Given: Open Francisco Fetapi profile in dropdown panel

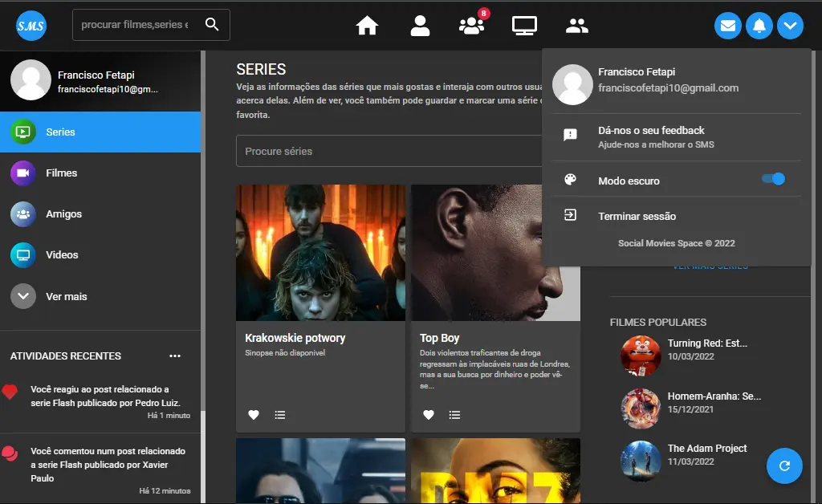Looking at the screenshot, I should 676,84.
